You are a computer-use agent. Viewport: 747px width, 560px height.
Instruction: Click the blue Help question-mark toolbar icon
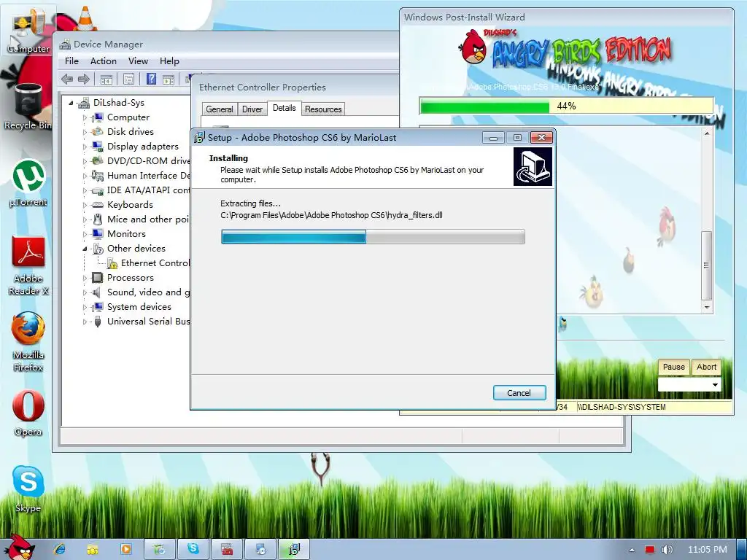151,79
